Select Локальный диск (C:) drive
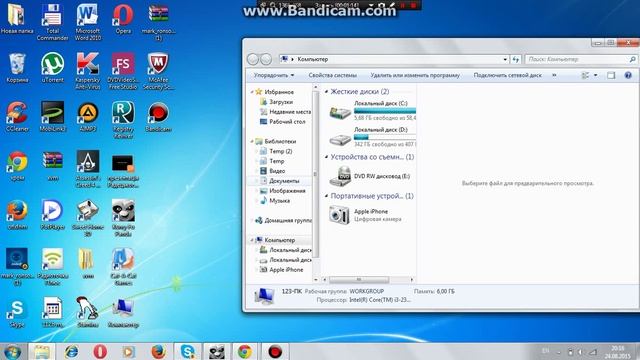 (372, 111)
